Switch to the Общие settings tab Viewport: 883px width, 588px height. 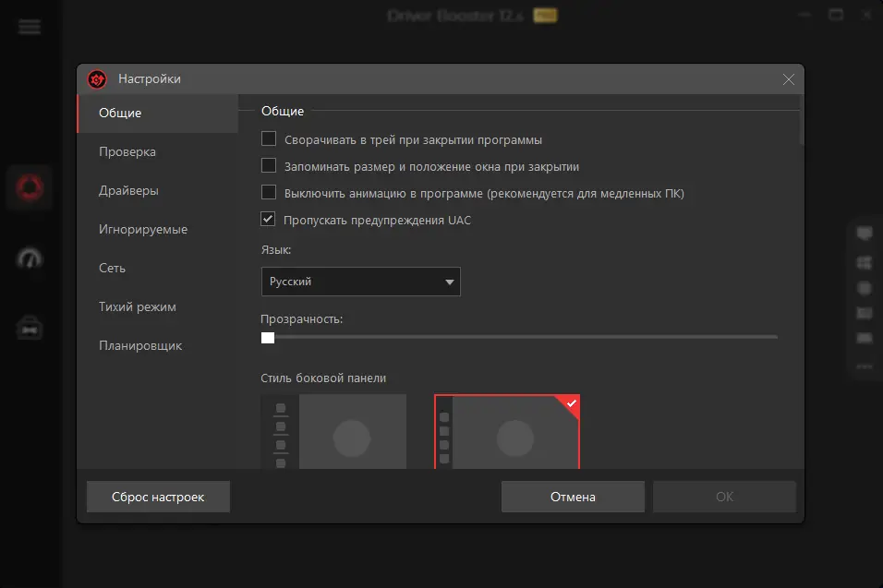(x=158, y=114)
